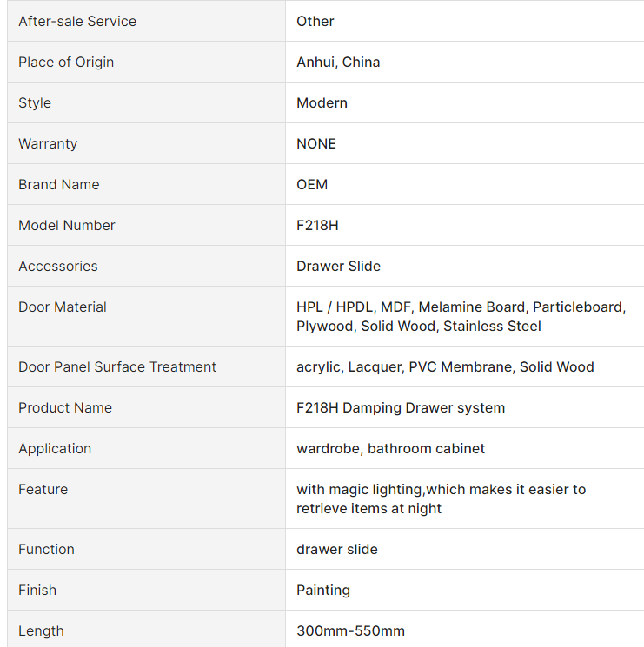Click the Warranty NONE value

316,143
